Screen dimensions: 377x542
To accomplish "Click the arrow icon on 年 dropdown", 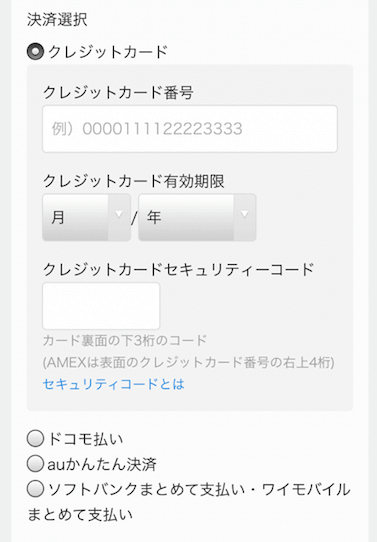I will point(244,215).
